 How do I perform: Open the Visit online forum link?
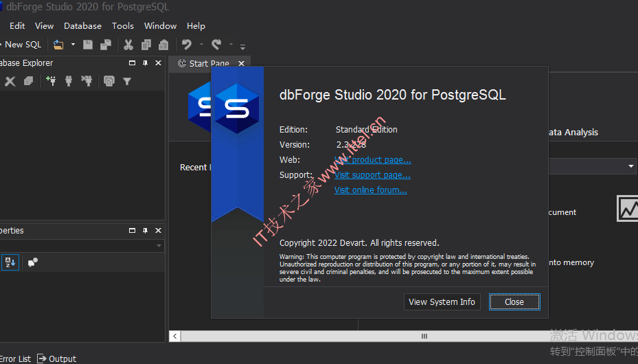[371, 190]
